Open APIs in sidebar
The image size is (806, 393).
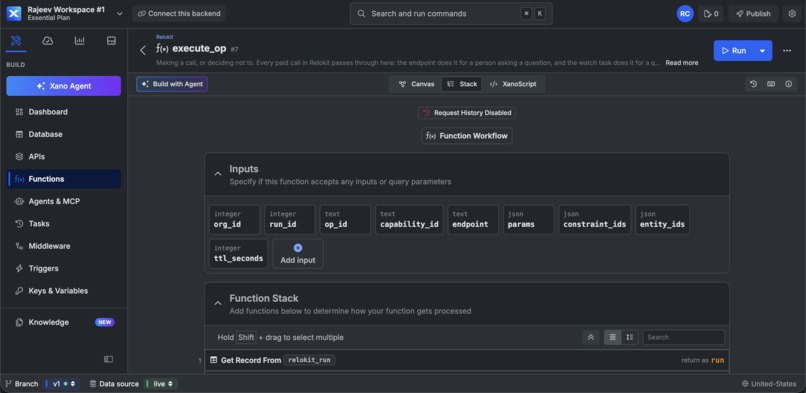(64, 157)
